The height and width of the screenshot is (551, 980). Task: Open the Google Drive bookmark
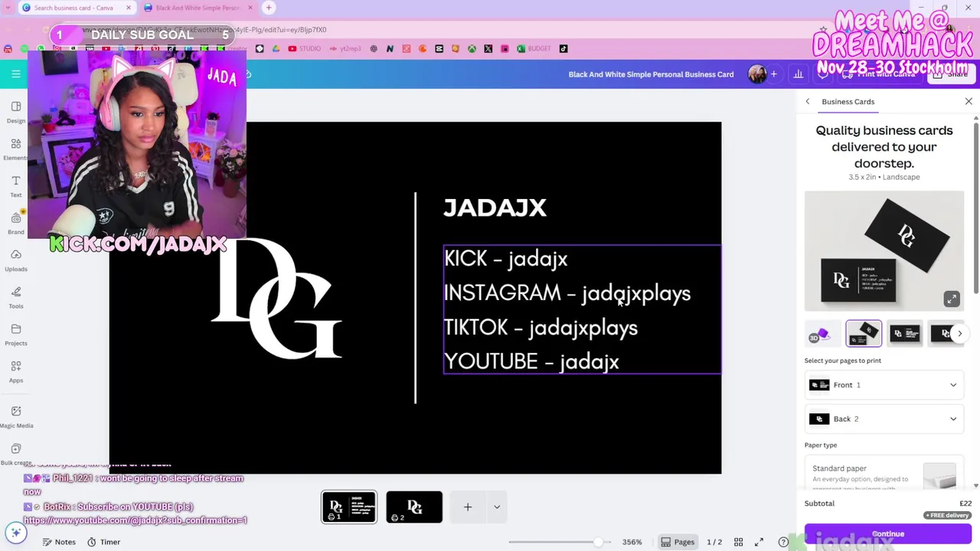point(276,49)
